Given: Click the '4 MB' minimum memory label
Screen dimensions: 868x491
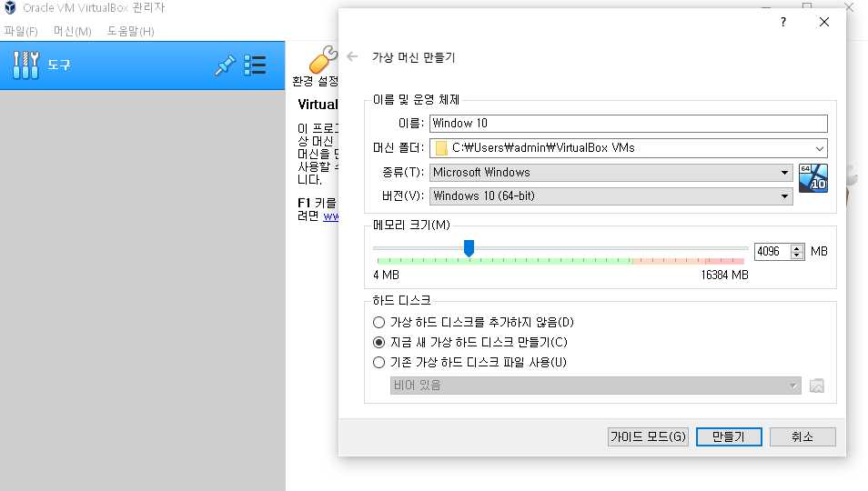Looking at the screenshot, I should pyautogui.click(x=387, y=275).
